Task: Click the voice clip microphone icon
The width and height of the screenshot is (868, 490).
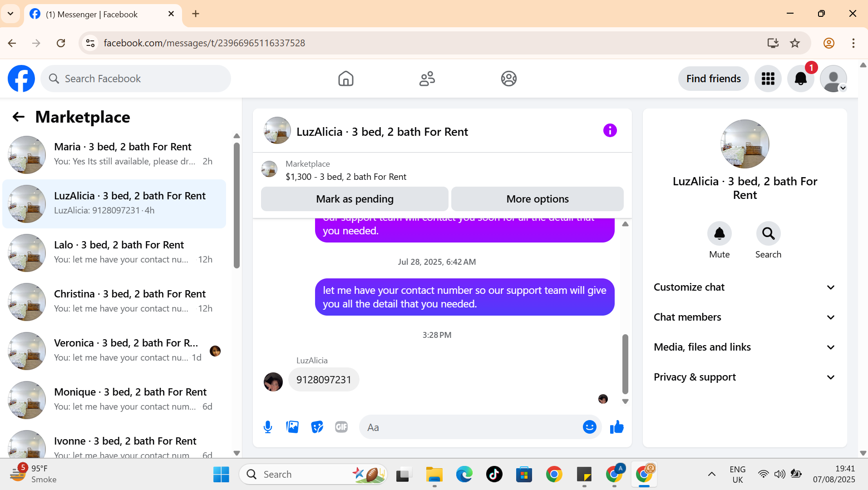Action: [268, 427]
